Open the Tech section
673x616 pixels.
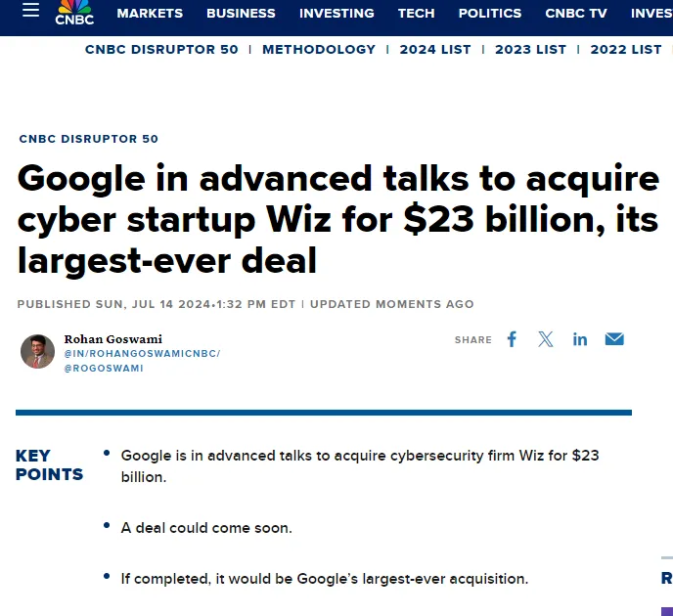(416, 13)
